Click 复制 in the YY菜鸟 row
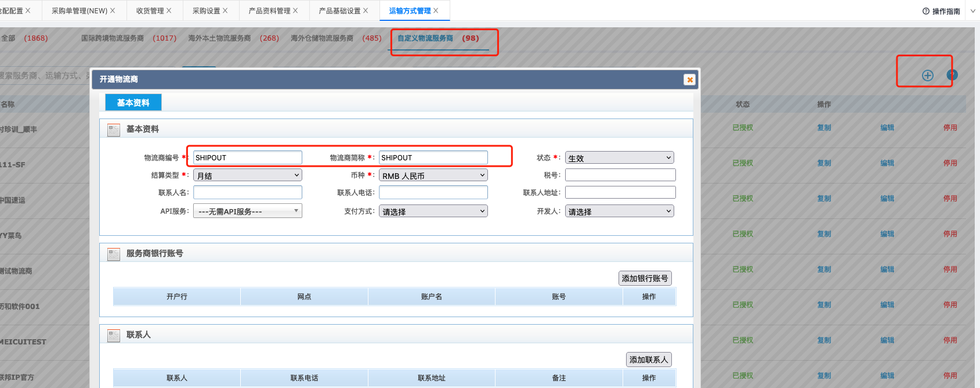 [824, 234]
